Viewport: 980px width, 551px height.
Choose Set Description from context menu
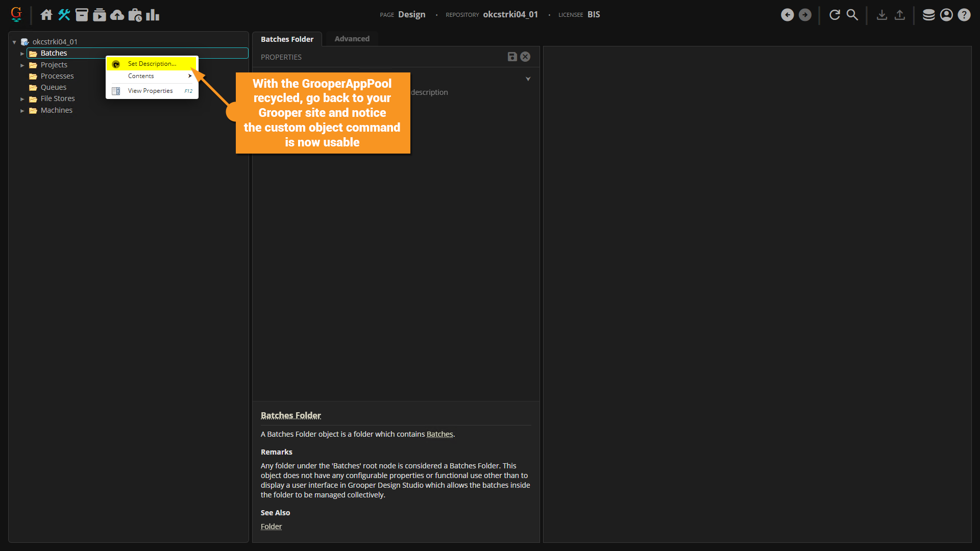[152, 64]
